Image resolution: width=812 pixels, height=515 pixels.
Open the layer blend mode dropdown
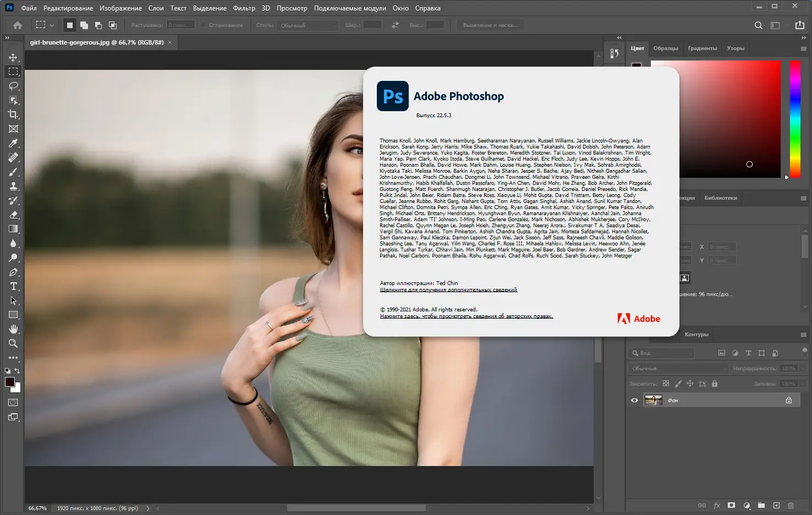point(678,368)
